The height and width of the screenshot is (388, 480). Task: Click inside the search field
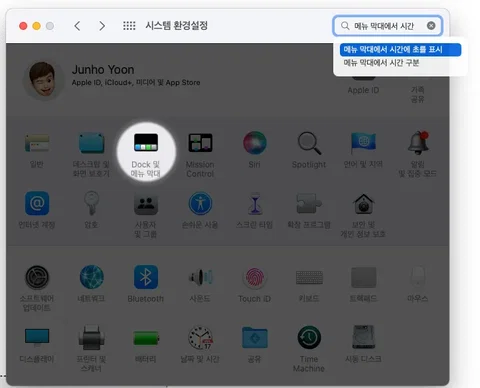click(x=387, y=26)
